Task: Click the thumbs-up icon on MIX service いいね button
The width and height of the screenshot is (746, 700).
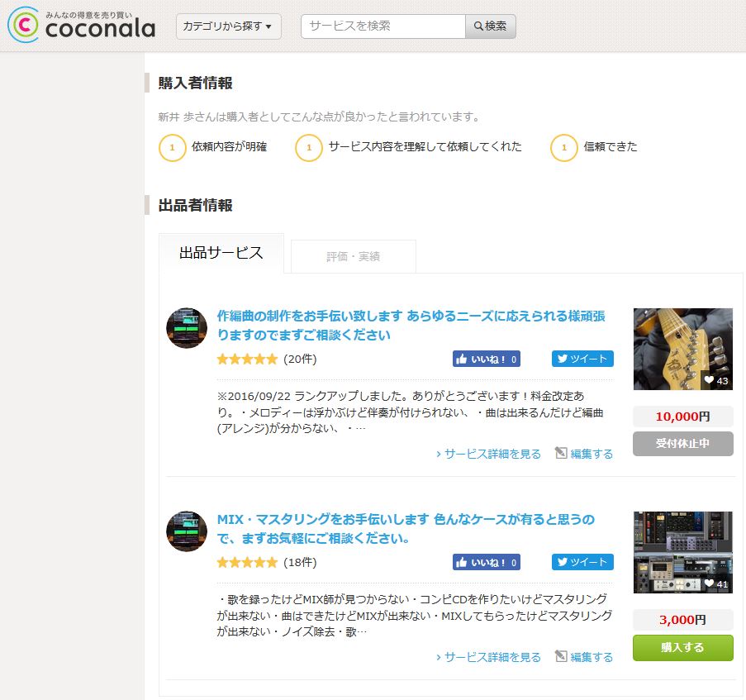Action: coord(461,562)
